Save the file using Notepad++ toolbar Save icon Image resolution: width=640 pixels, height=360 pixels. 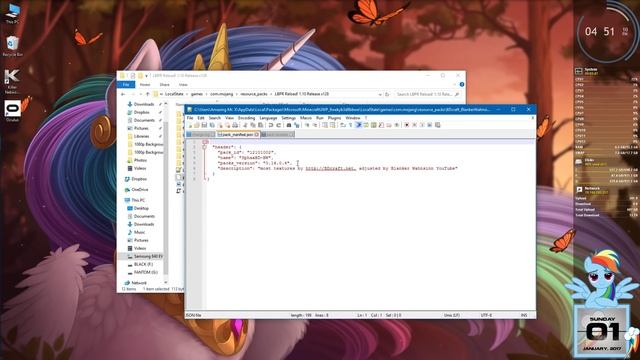[204, 125]
